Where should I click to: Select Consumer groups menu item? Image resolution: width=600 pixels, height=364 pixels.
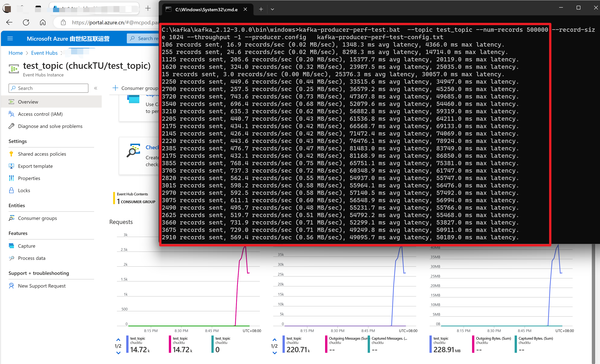(x=37, y=218)
